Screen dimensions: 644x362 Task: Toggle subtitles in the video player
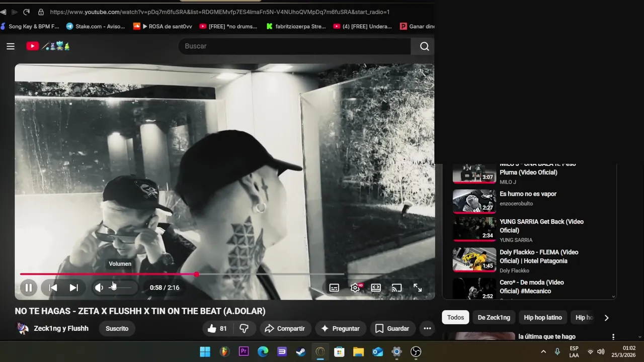pyautogui.click(x=334, y=288)
